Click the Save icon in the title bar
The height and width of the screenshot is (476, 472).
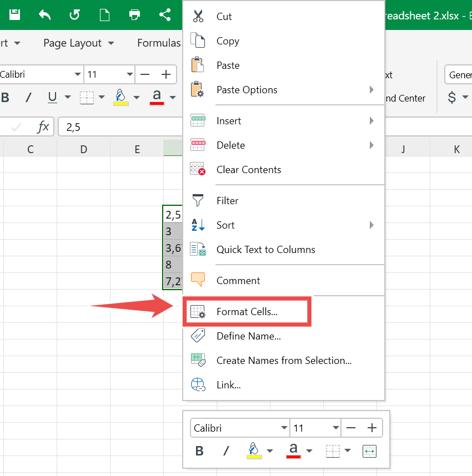pyautogui.click(x=14, y=14)
